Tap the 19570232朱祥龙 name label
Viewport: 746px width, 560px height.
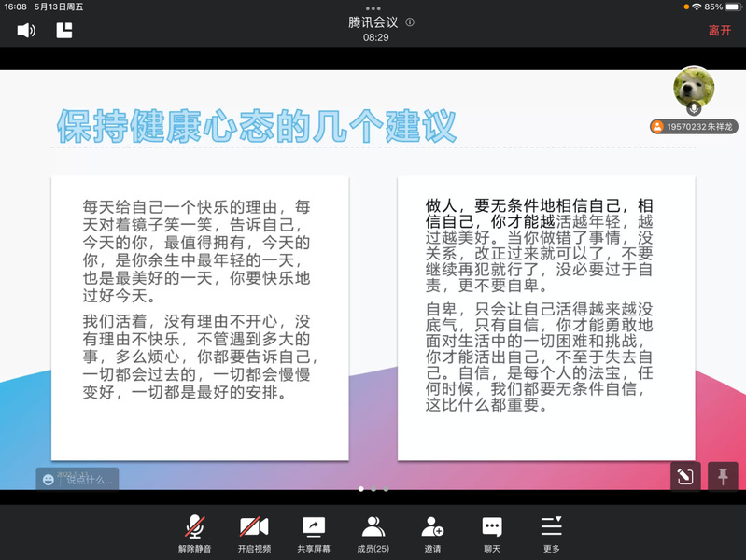[694, 127]
